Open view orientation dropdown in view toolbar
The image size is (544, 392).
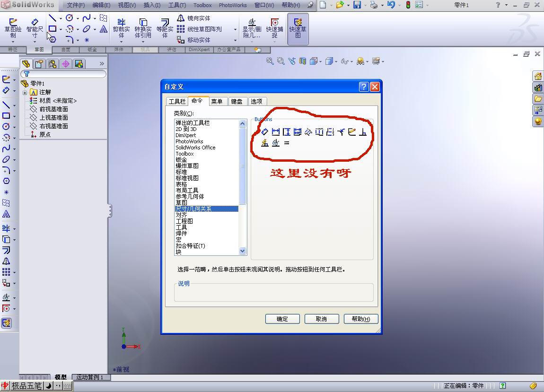tap(320, 61)
